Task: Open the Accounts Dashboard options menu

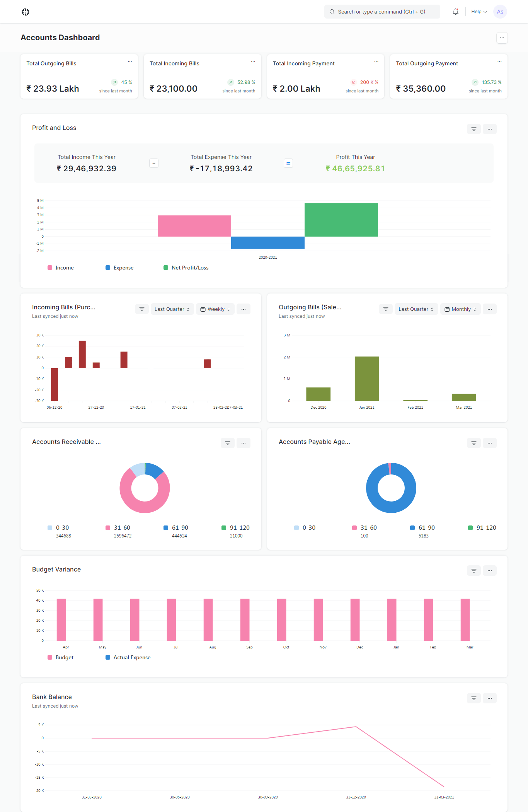Action: click(x=502, y=38)
